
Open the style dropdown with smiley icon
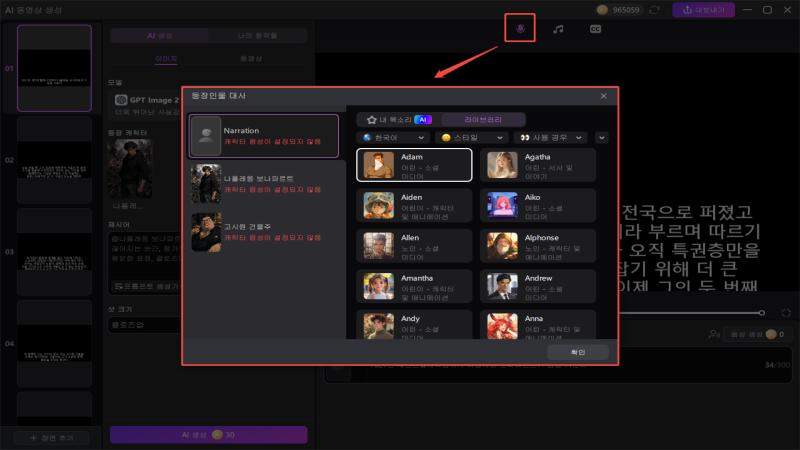(472, 138)
